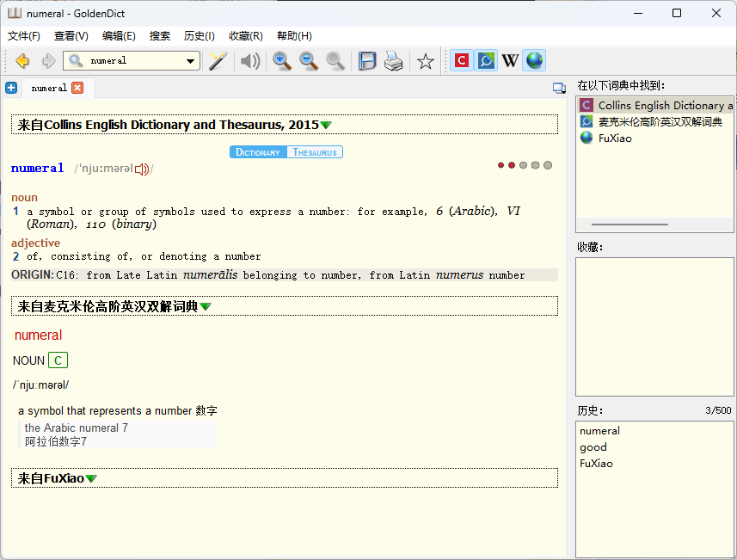
Task: Select numeral in history list
Action: pyautogui.click(x=599, y=431)
